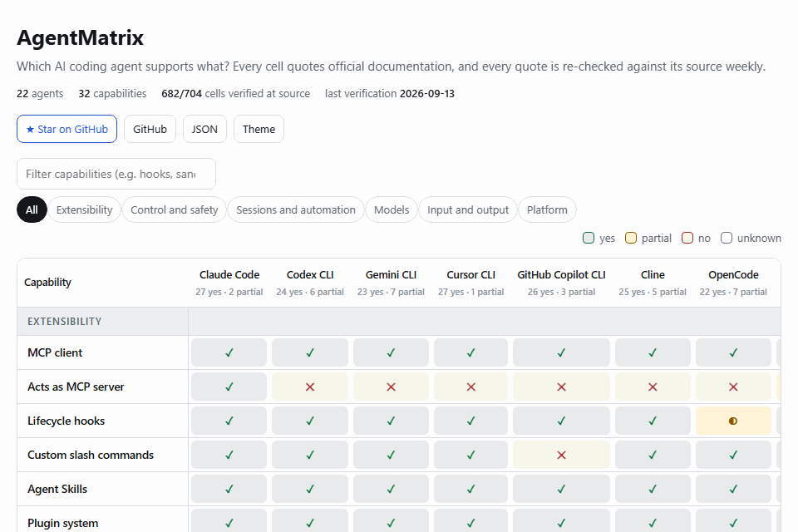Click the 32 capabilities statistic

112,94
